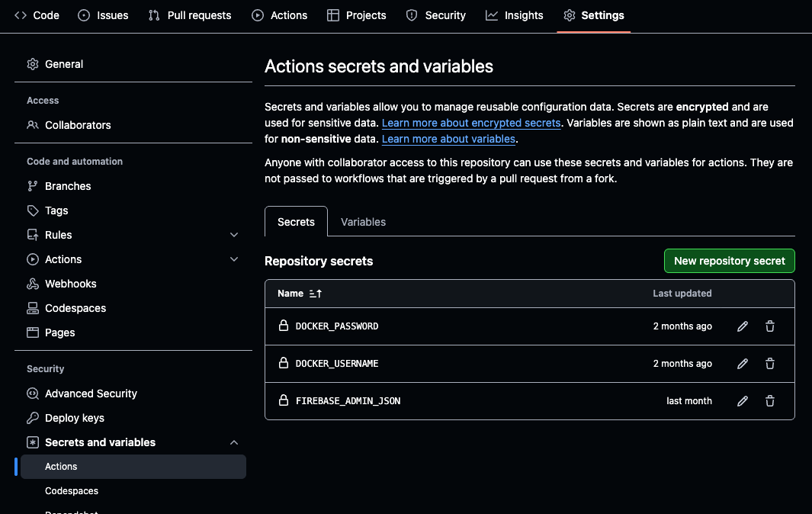Open the Pull requests tab
The height and width of the screenshot is (514, 812).
coord(190,15)
